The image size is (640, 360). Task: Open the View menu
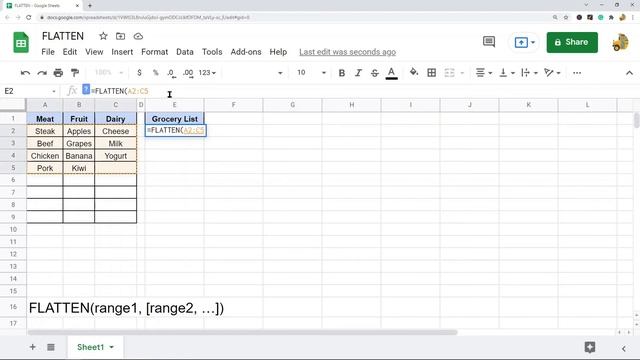[94, 52]
